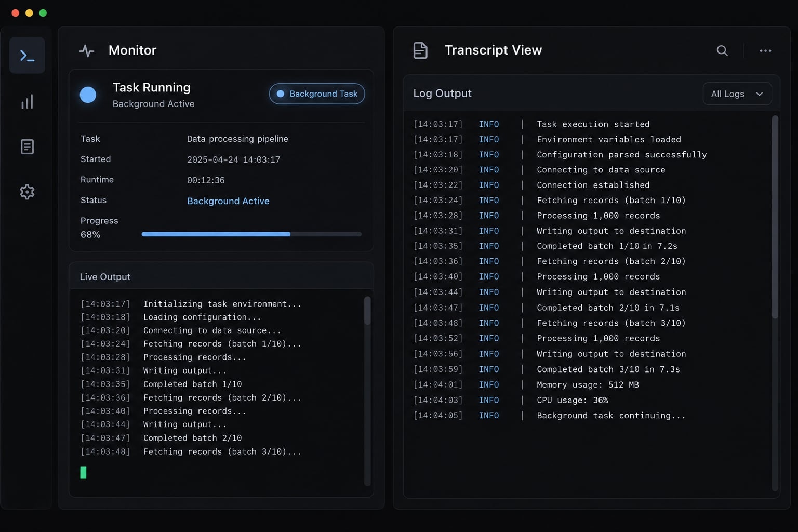Select live output 'Completed batch 1/10'
This screenshot has width=798, height=532.
193,384
